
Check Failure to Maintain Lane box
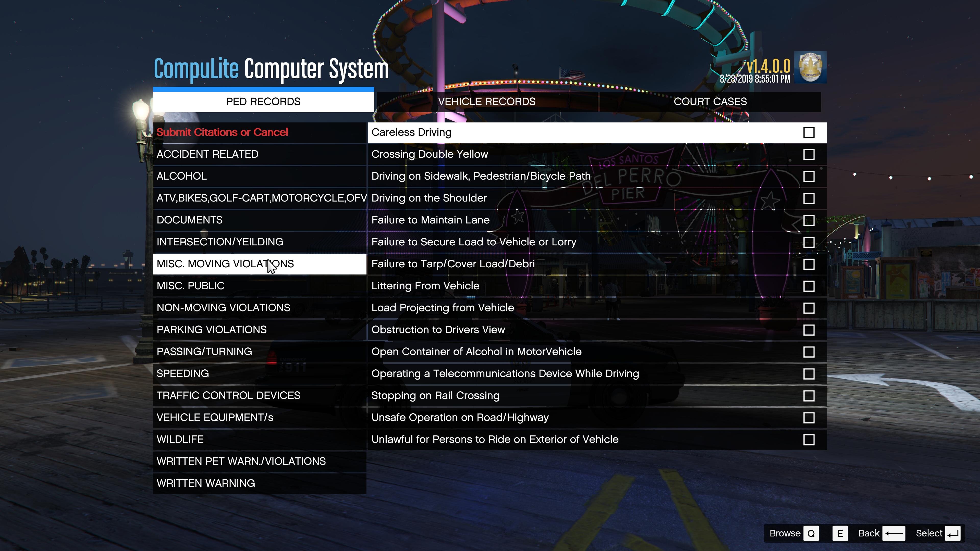[808, 220]
